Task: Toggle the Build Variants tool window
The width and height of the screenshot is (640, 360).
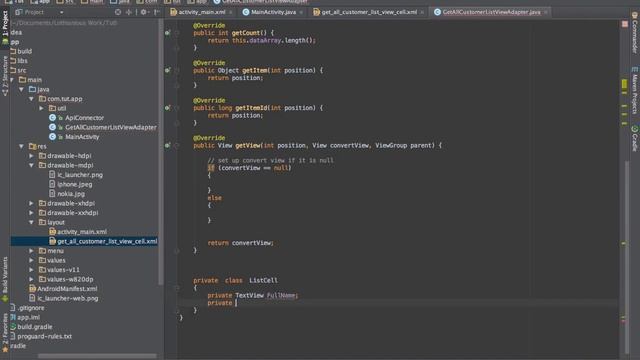Action: (x=5, y=279)
